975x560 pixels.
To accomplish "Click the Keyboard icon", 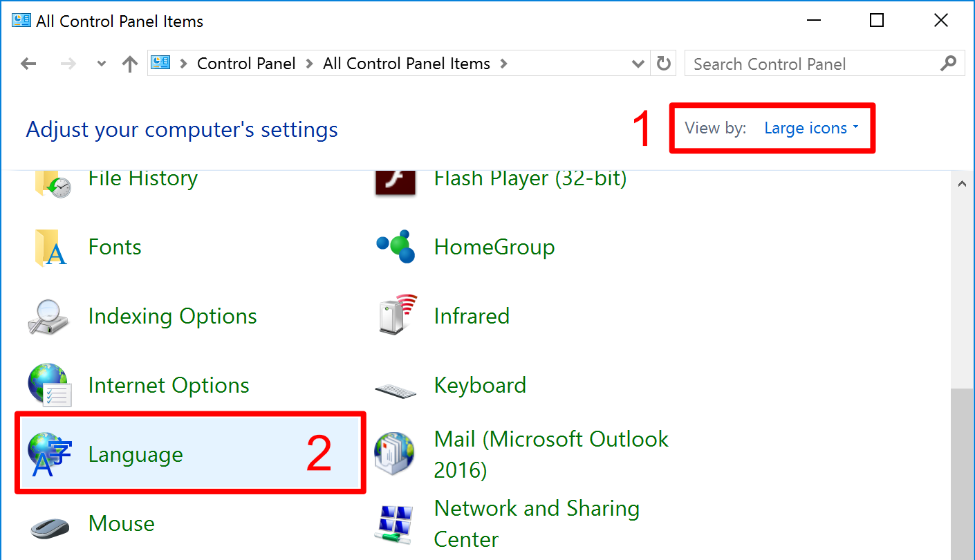I will click(x=396, y=389).
